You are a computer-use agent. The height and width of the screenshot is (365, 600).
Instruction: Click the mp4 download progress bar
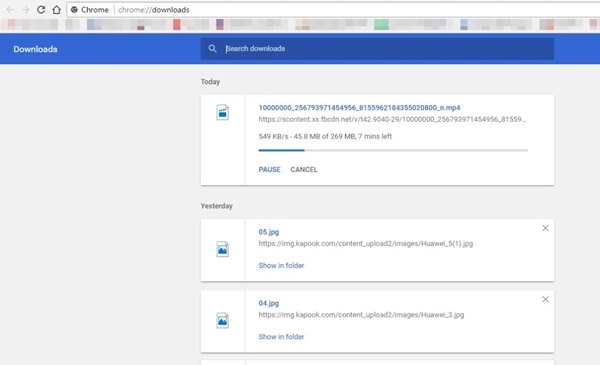[x=393, y=150]
